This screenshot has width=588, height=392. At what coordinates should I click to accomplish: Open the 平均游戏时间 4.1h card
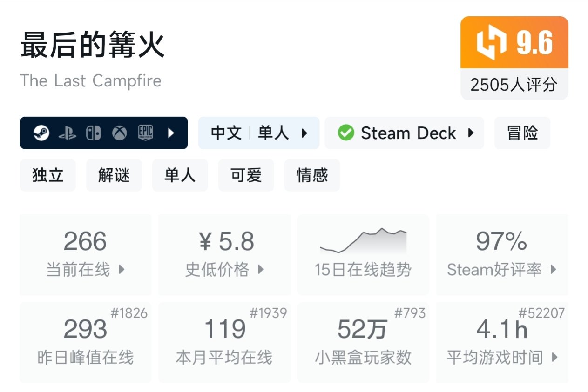(x=502, y=342)
